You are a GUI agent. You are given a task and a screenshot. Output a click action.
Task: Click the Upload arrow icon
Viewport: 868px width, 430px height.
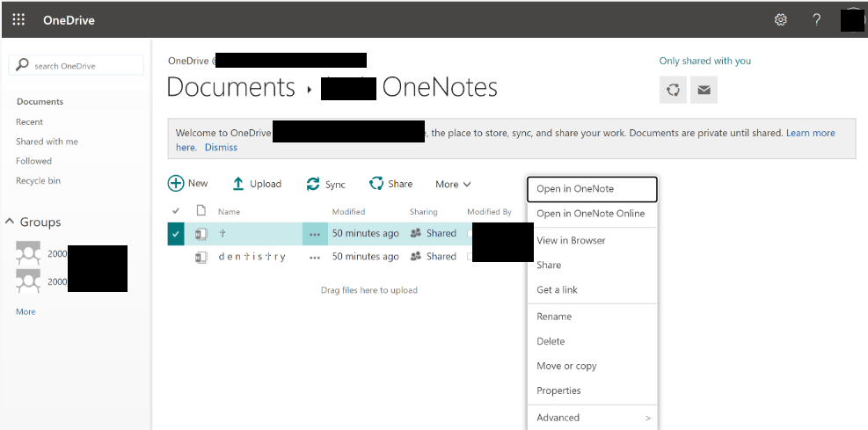point(238,184)
